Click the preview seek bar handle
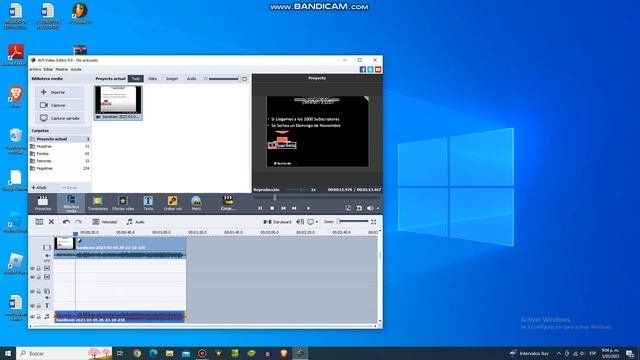This screenshot has width=640, height=360. [275, 198]
